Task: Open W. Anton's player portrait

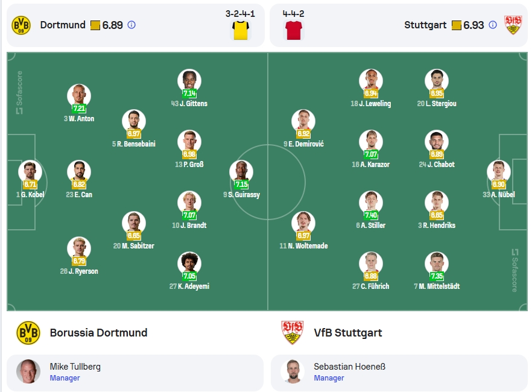Action: (79, 96)
